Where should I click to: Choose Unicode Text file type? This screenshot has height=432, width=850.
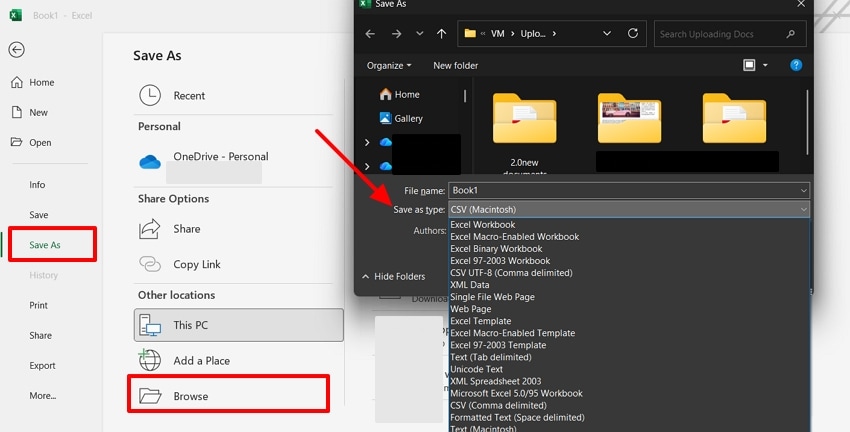[x=476, y=369]
